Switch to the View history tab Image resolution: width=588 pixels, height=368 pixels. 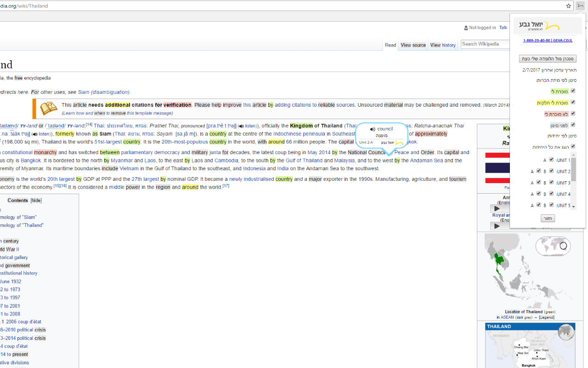tap(443, 45)
